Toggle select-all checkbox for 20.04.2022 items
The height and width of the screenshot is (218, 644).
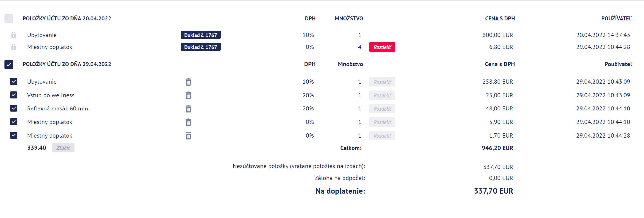pos(9,19)
